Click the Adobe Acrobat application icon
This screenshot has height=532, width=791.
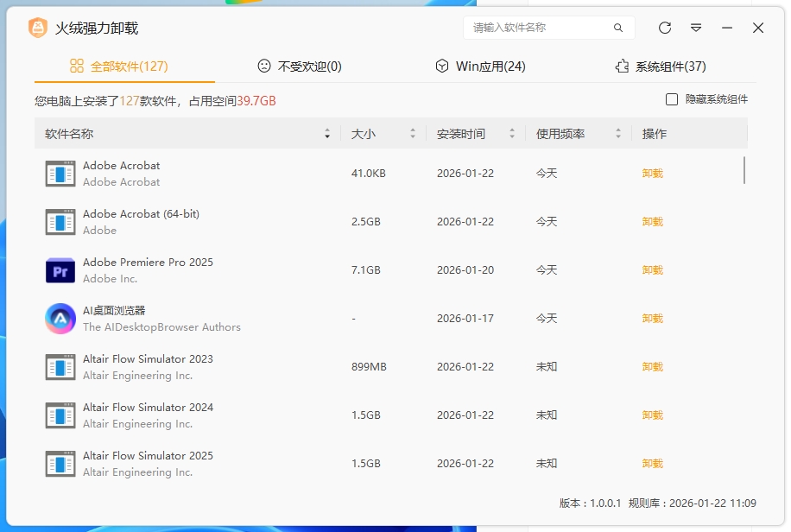pyautogui.click(x=60, y=173)
